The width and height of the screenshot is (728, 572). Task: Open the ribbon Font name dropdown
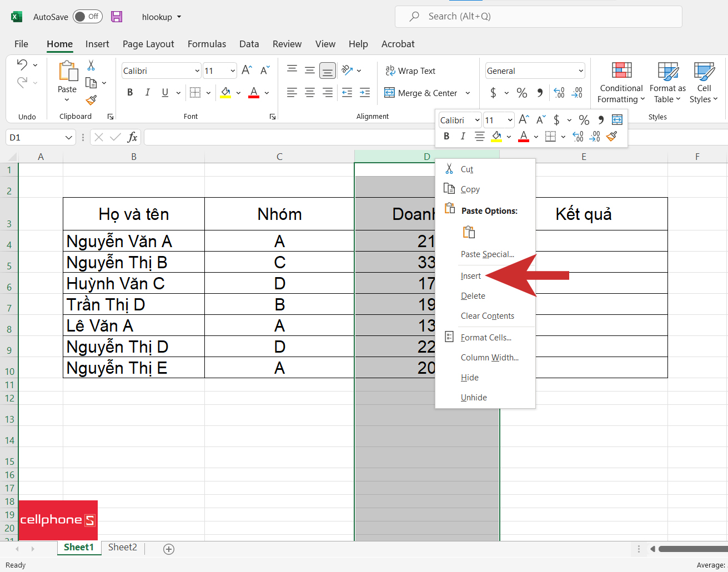click(x=197, y=71)
